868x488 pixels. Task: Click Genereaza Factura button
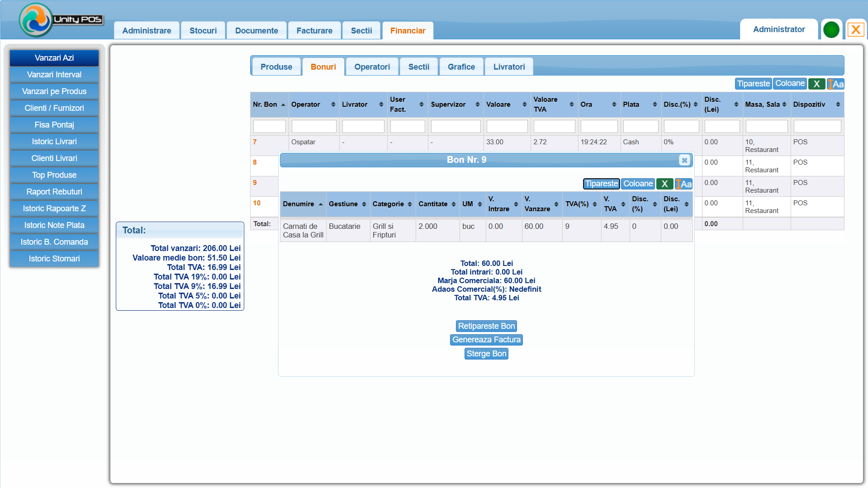click(486, 340)
